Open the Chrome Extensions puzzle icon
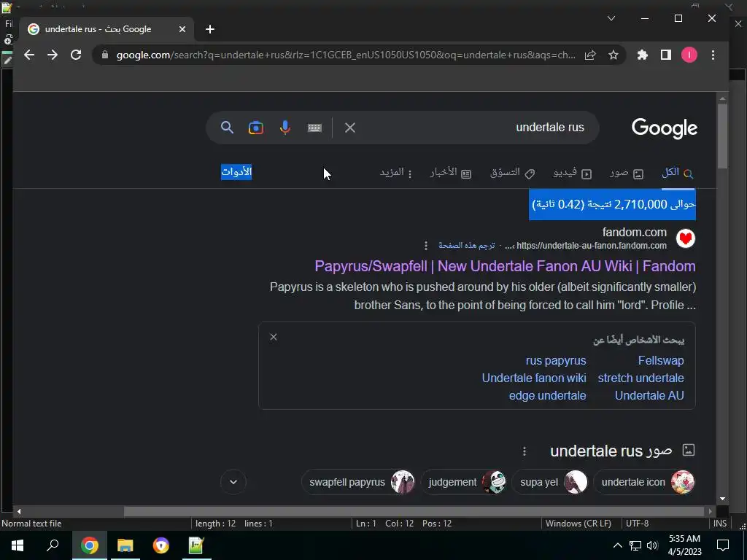This screenshot has width=747, height=560. click(643, 55)
